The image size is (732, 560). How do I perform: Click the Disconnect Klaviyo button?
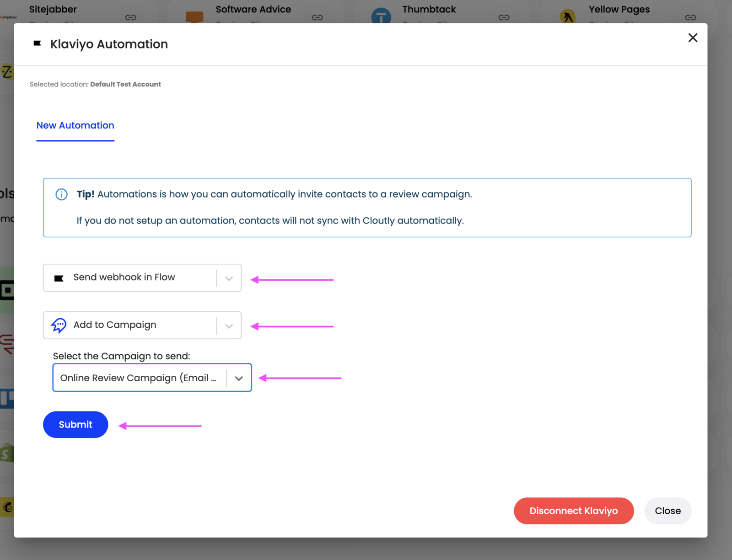(x=573, y=511)
